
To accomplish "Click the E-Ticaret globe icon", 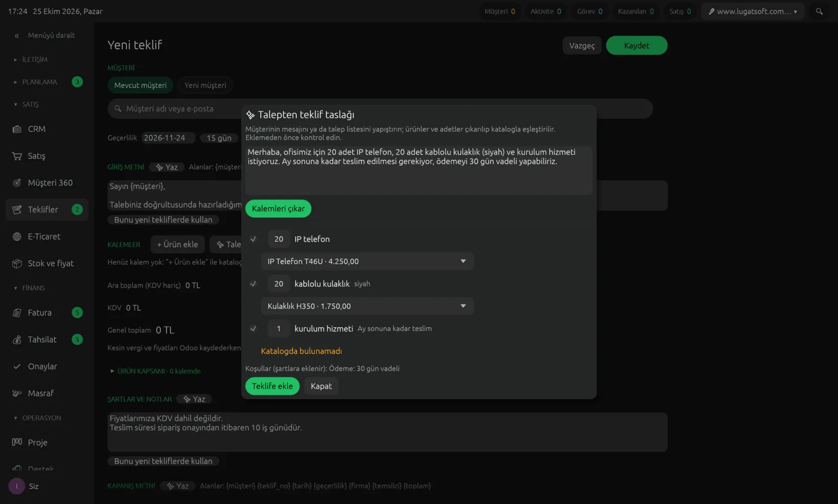I will point(17,237).
